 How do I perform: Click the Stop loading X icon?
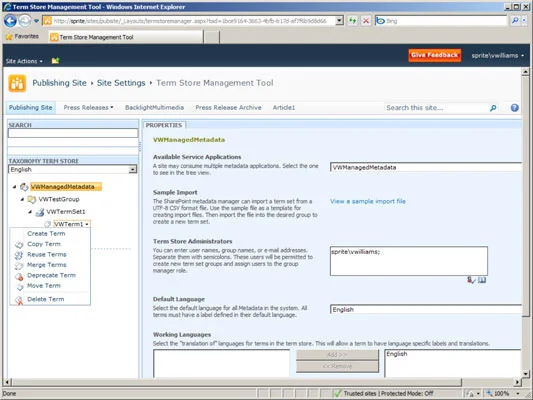[366, 21]
